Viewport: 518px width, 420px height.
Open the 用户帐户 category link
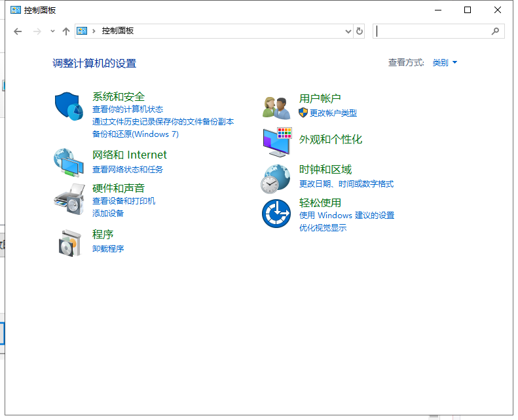320,98
